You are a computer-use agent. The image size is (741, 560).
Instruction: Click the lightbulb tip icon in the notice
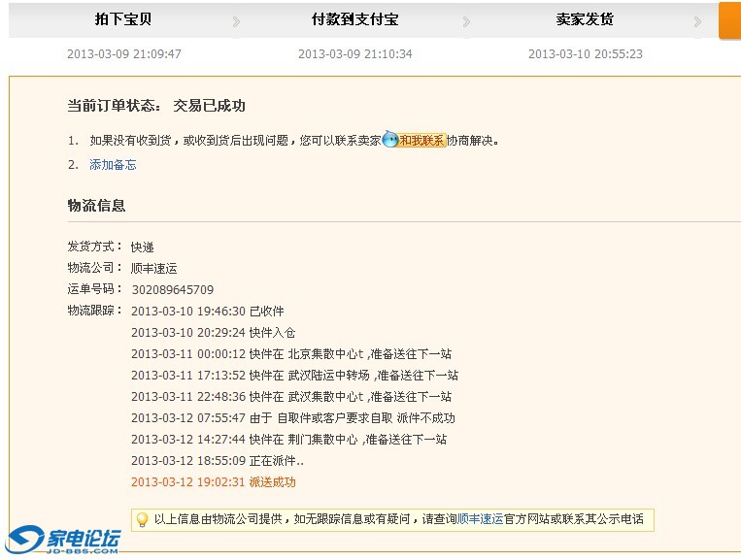142,519
